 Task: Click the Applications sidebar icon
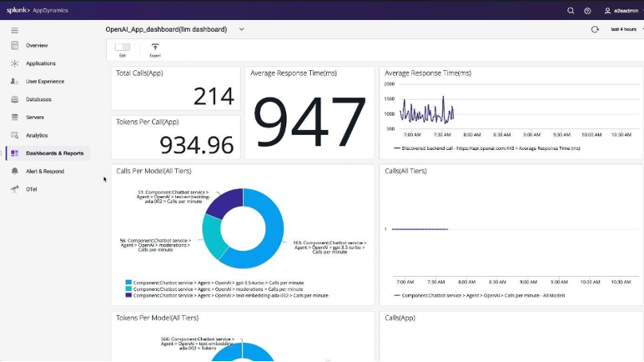15,63
